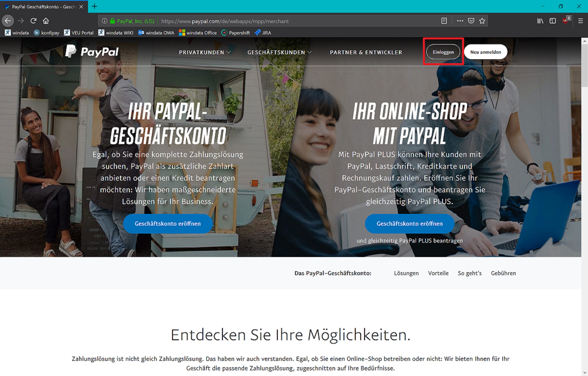
Task: Click the green padlock security icon
Action: (x=112, y=21)
